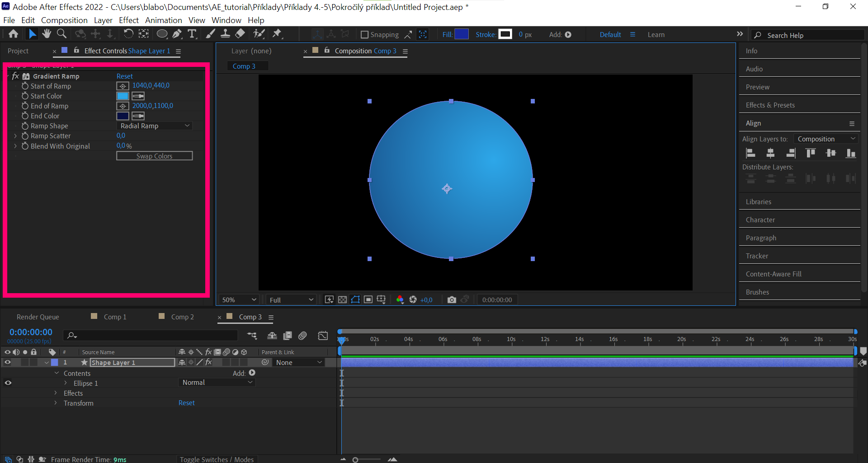Toggle visibility of Ellipse 1
Screen dimensions: 868x463
click(x=8, y=383)
